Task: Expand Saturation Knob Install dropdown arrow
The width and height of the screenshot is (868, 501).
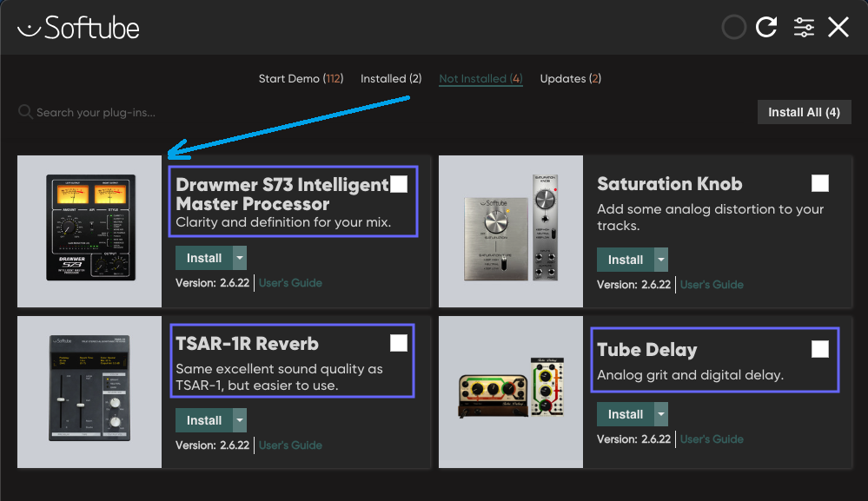Action: point(661,260)
